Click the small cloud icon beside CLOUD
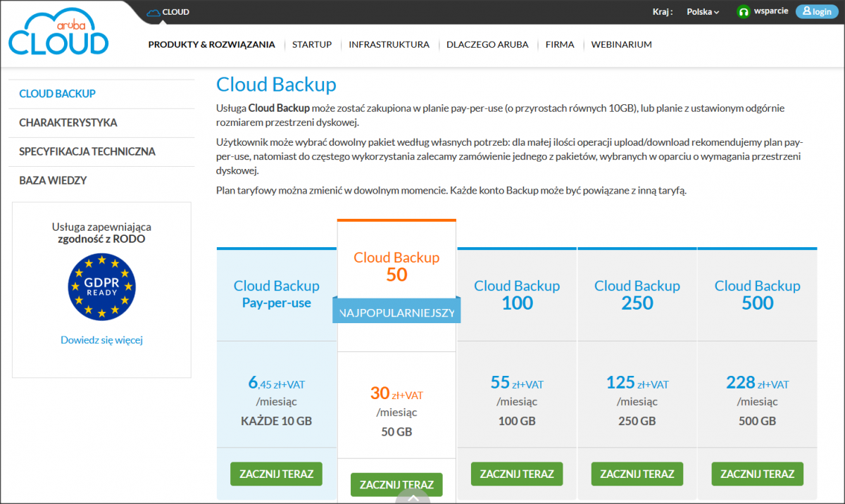The width and height of the screenshot is (845, 504). [153, 12]
